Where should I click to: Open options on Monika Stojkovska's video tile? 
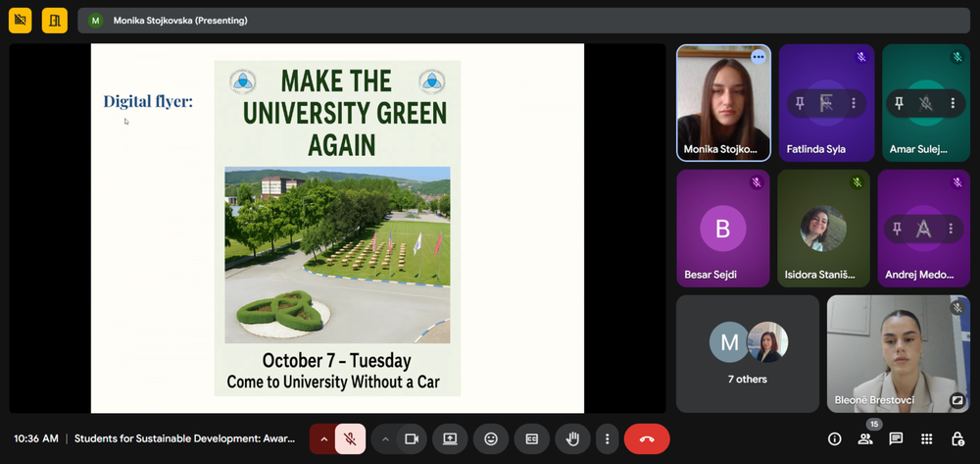pyautogui.click(x=758, y=57)
